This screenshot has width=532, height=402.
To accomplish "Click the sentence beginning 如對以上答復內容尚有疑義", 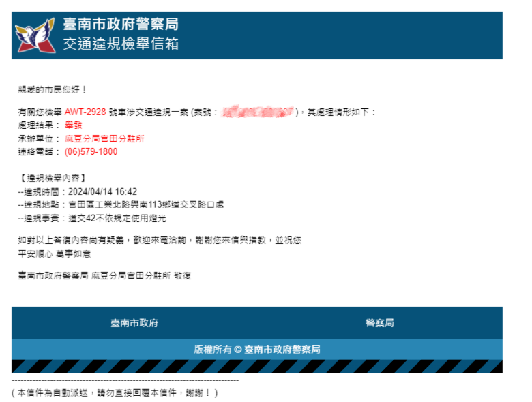I will click(x=160, y=241).
